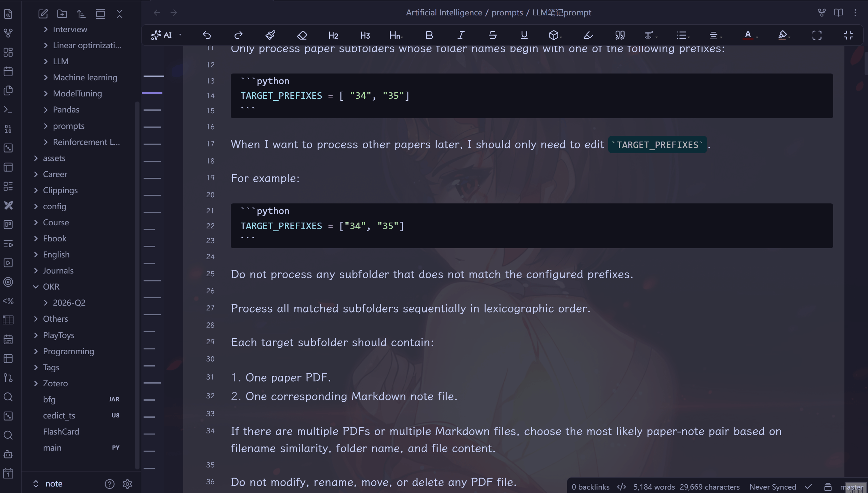The height and width of the screenshot is (493, 868).
Task: Select the format painter brush tool
Action: tap(270, 35)
